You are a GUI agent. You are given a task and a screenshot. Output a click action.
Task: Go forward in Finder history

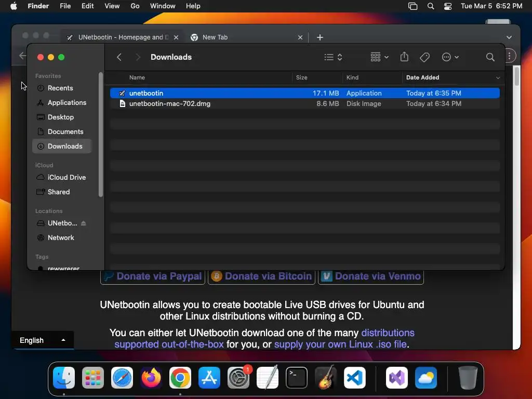137,57
